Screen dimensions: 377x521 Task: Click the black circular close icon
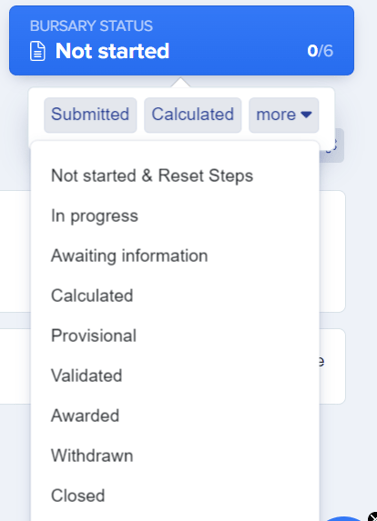click(x=373, y=516)
